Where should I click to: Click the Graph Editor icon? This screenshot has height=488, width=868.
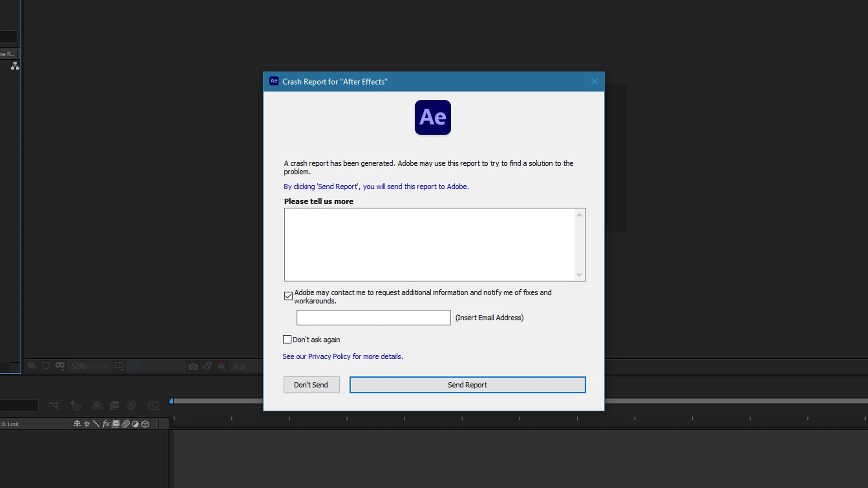(x=153, y=406)
